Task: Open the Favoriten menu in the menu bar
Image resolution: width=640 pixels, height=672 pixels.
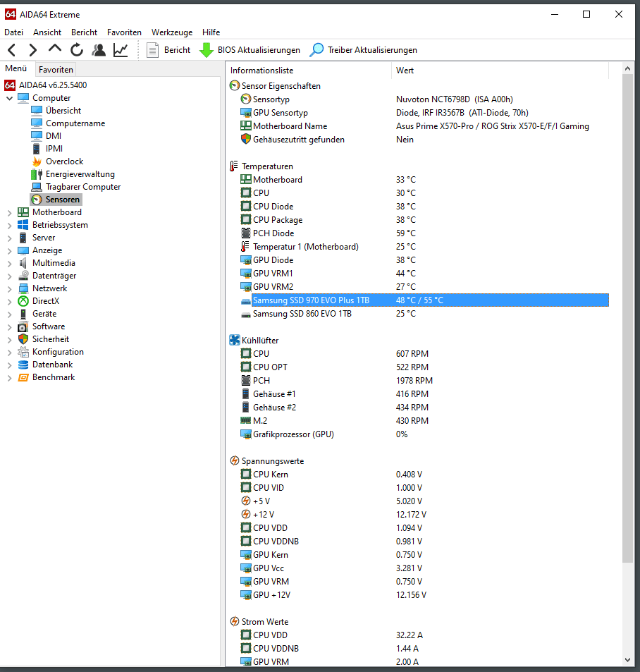Action: tap(124, 32)
